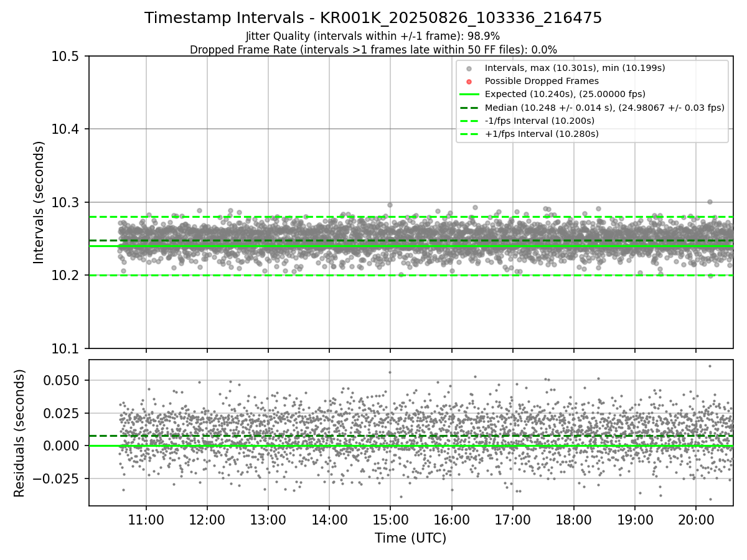The image size is (747, 560).
Task: Click the gray dot marker beside 'Intervals' in legend
Action: click(x=469, y=68)
